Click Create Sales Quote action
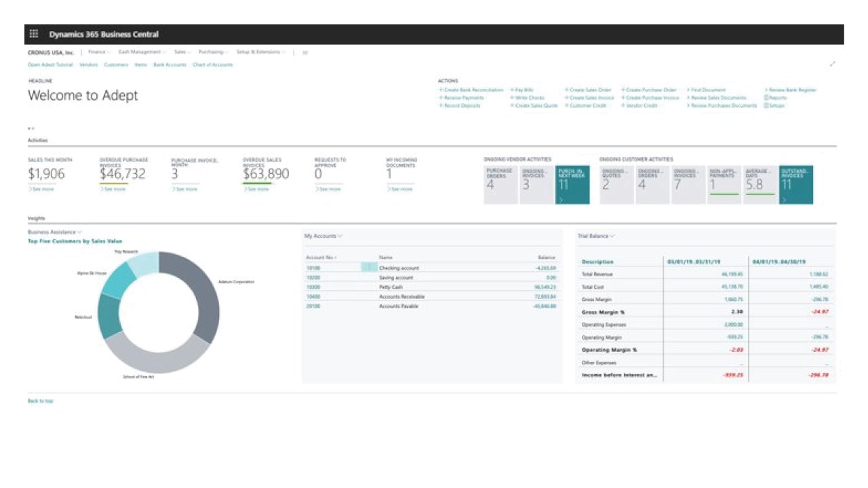Viewport: 868px width, 488px height. (534, 106)
